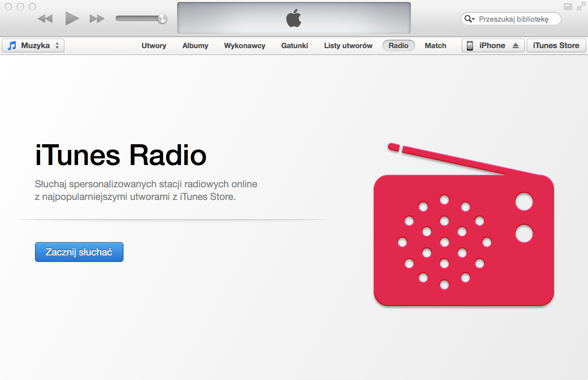Zoom the iTunes window with third button
Image resolution: width=588 pixels, height=380 pixels.
33,7
